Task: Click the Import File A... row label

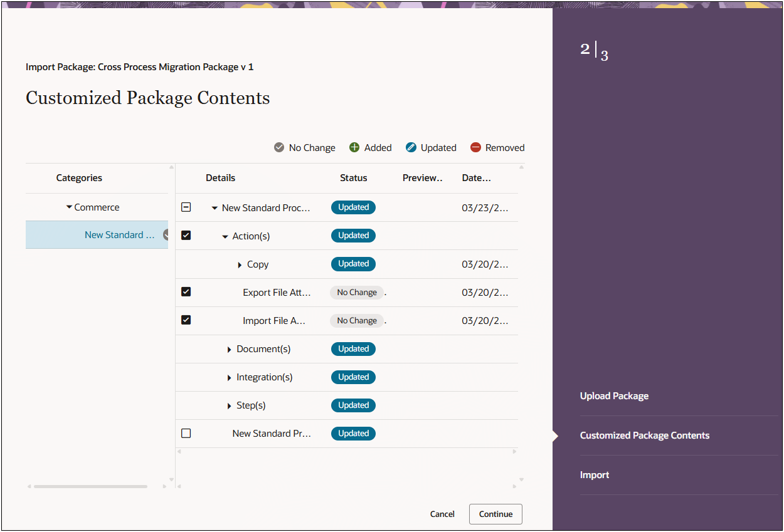Action: pyautogui.click(x=274, y=321)
